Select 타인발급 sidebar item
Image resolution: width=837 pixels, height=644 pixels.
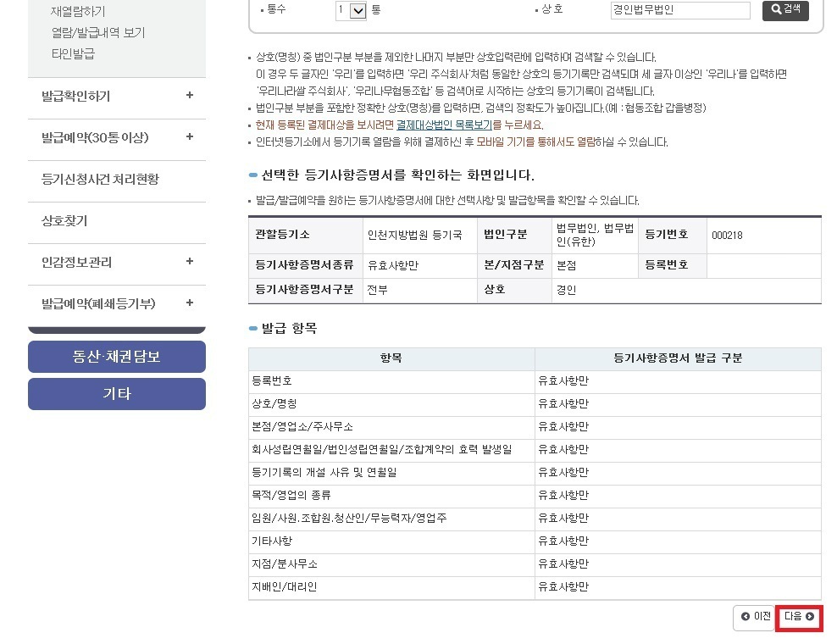click(x=73, y=54)
